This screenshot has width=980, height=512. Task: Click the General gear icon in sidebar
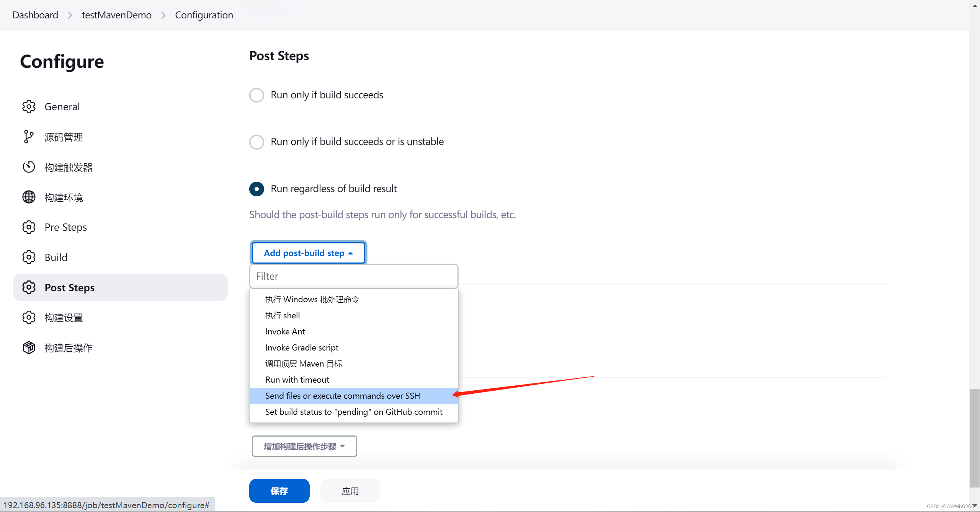point(29,107)
